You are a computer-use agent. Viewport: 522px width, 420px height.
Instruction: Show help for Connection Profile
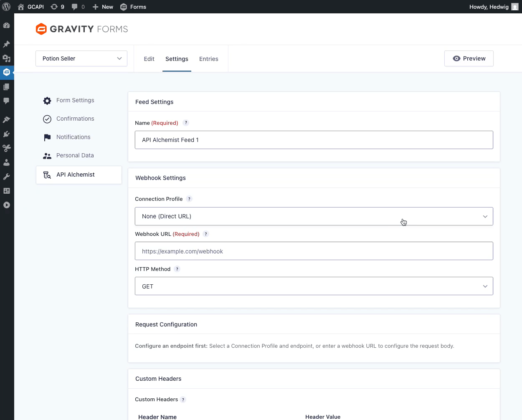[x=189, y=199]
